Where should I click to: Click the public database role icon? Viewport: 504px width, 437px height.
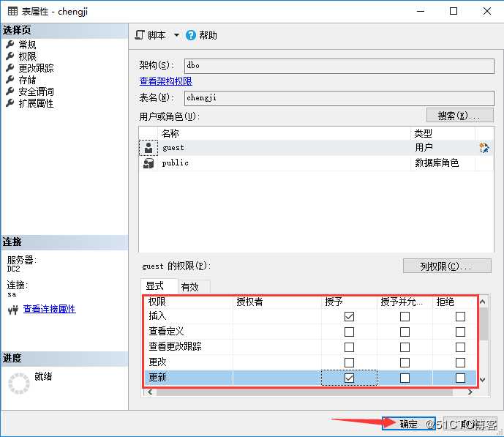[148, 163]
